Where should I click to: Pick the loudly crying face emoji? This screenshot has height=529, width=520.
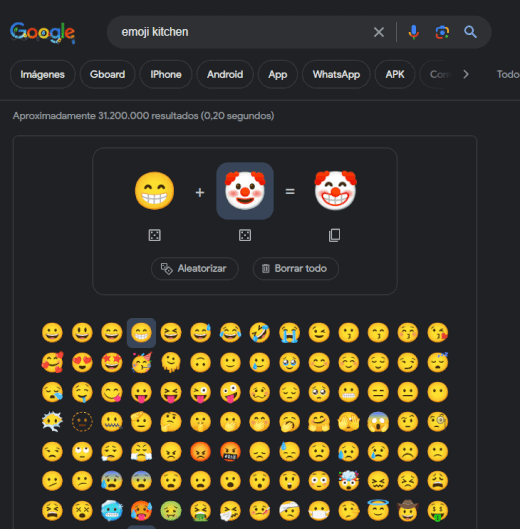click(x=290, y=333)
